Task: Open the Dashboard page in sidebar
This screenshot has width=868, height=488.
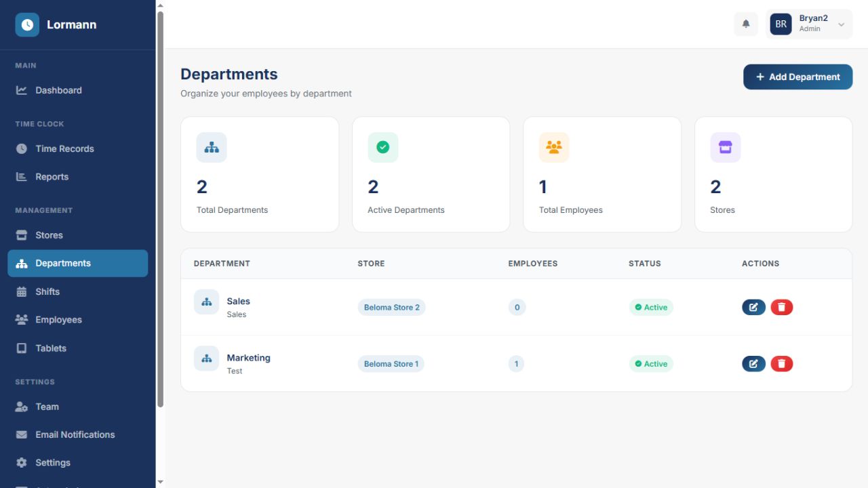Action: click(58, 90)
